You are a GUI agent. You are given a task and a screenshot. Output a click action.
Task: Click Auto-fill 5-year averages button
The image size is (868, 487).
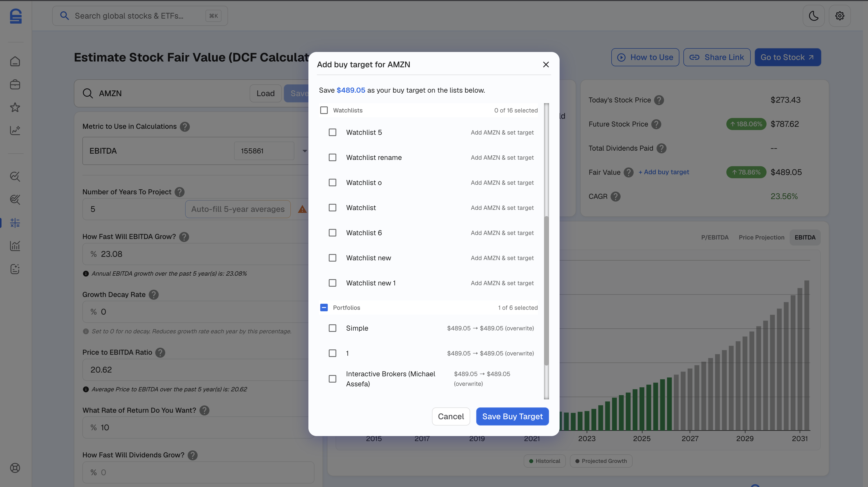pyautogui.click(x=238, y=209)
